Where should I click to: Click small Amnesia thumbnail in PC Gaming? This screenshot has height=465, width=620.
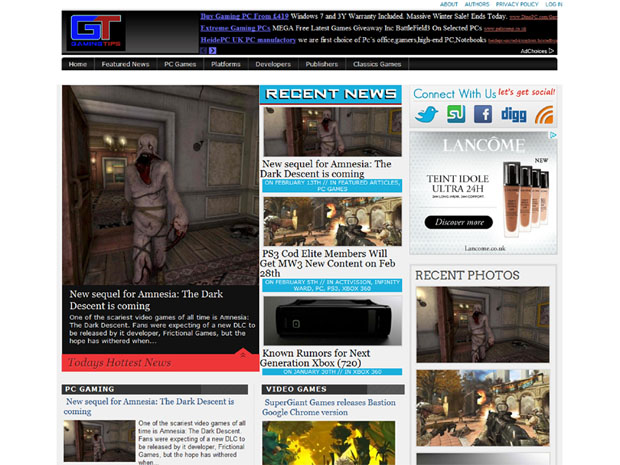click(99, 440)
